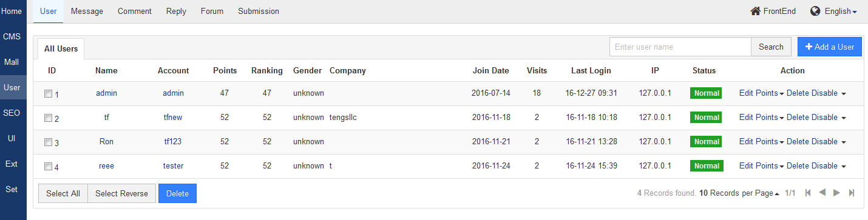
Task: Click the Select Reverse button
Action: (x=121, y=193)
